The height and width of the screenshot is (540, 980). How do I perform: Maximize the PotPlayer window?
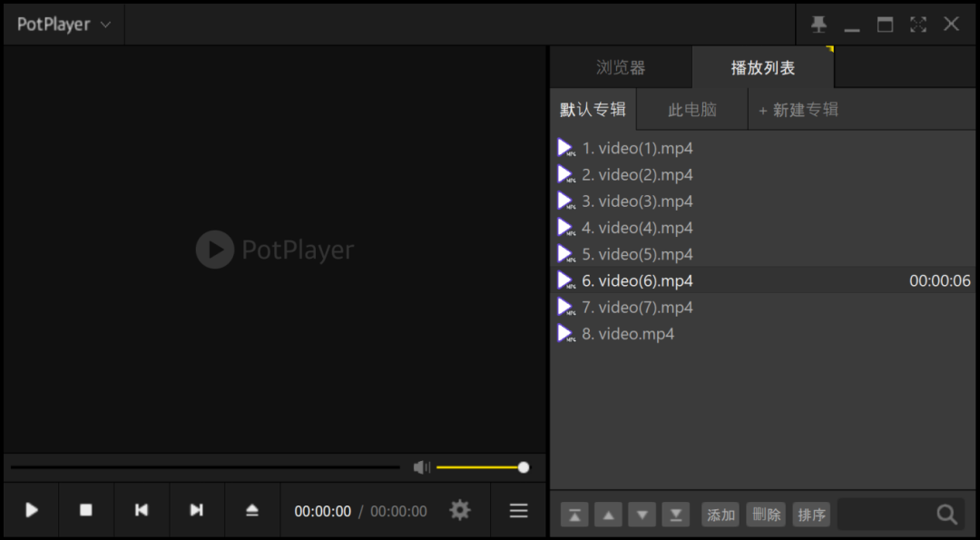(885, 25)
